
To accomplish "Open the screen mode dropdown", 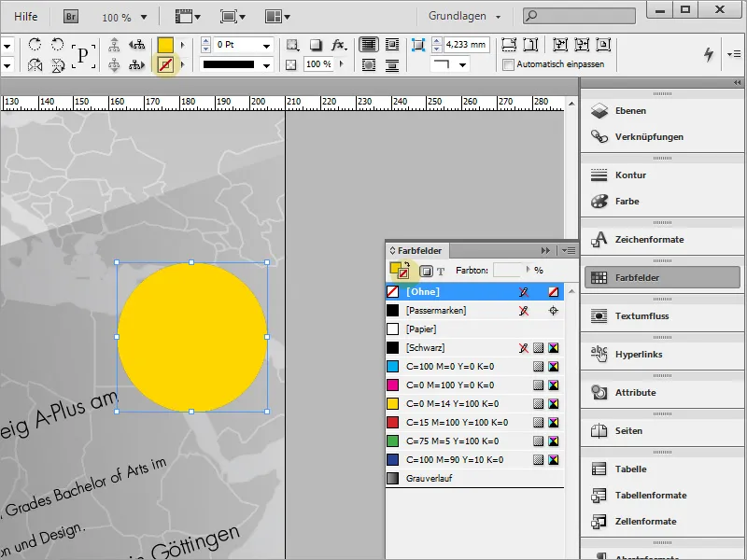I will (x=233, y=17).
